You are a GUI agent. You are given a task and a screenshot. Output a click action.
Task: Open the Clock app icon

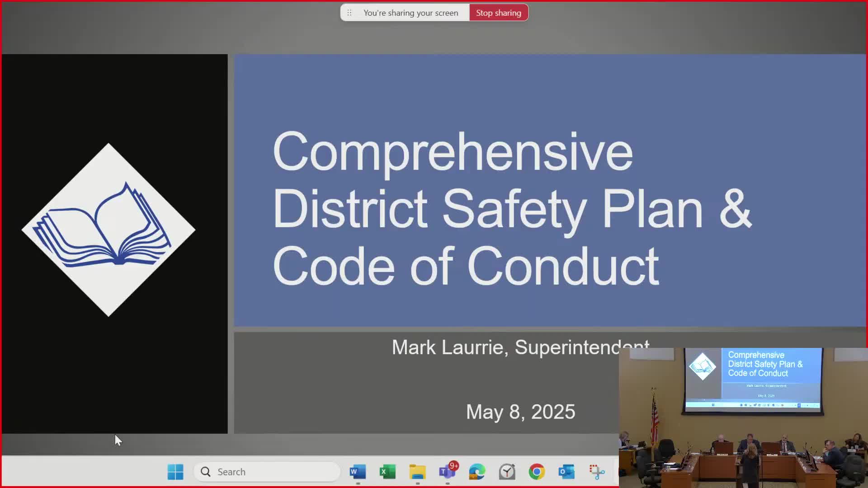coord(507,472)
